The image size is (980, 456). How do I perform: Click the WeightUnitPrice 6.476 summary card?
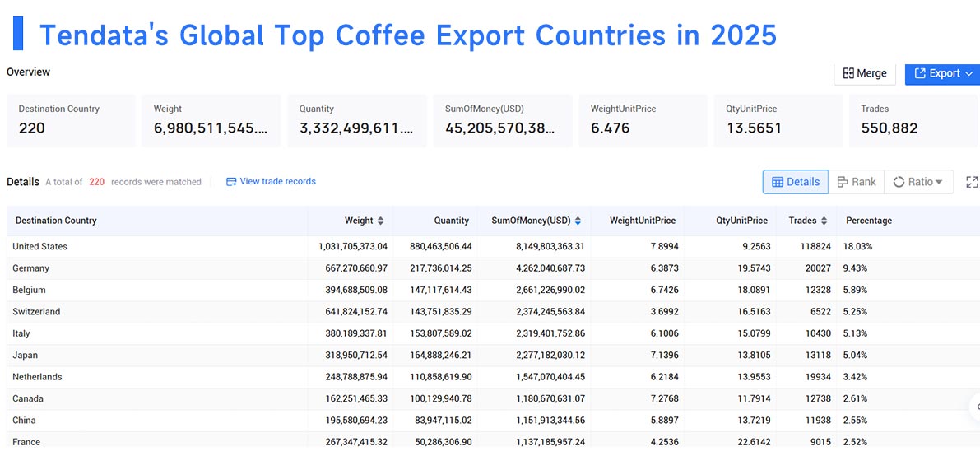click(643, 121)
